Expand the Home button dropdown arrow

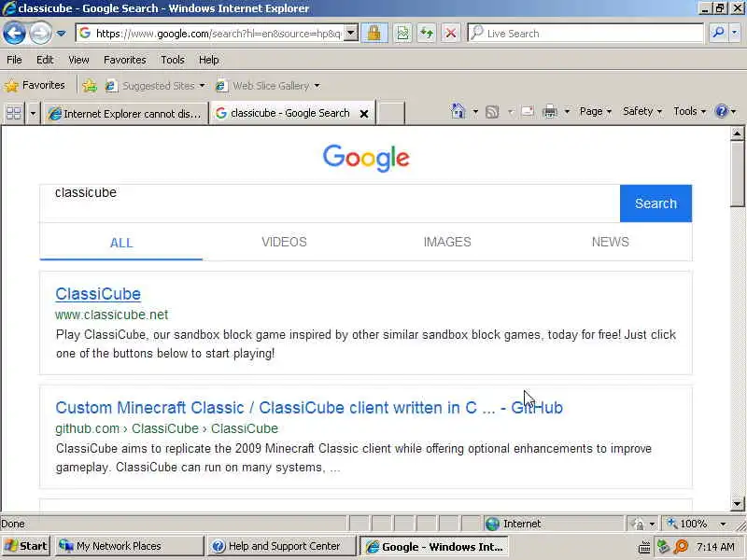(475, 111)
